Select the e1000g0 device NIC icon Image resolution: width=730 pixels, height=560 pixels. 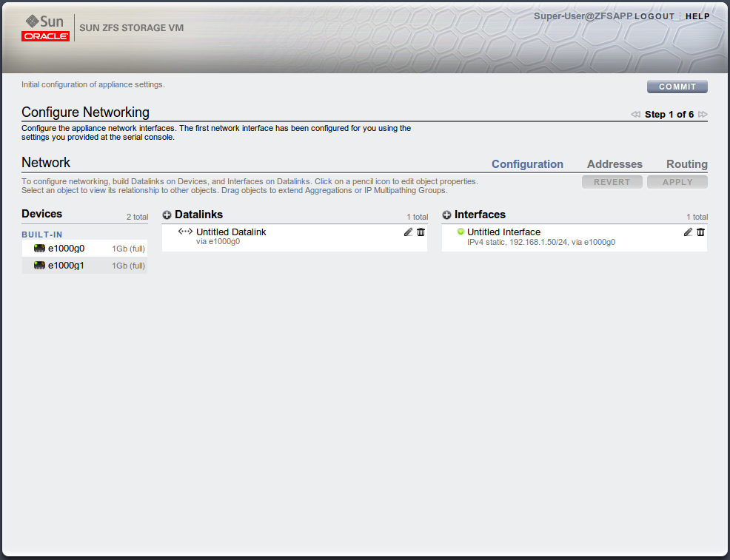click(x=38, y=248)
